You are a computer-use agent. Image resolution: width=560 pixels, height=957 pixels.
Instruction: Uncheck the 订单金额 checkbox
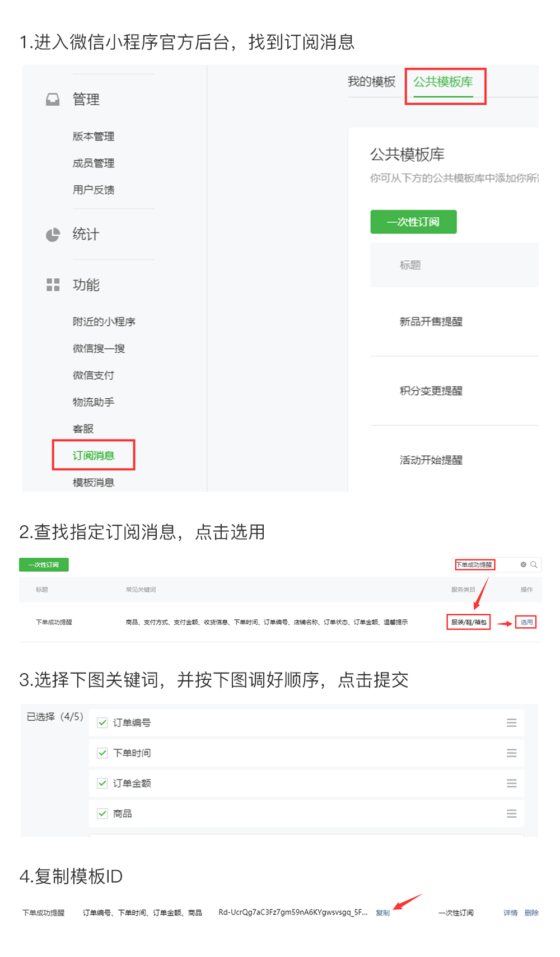pyautogui.click(x=102, y=783)
